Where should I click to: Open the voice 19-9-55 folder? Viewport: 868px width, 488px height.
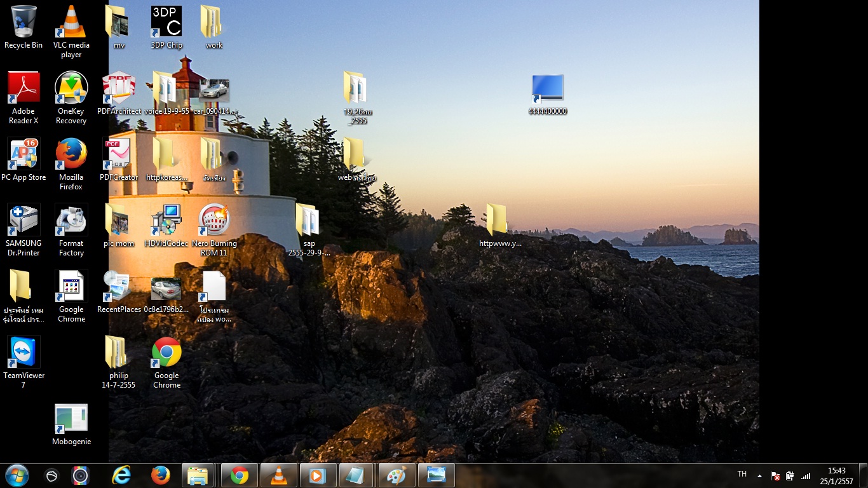coord(166,93)
